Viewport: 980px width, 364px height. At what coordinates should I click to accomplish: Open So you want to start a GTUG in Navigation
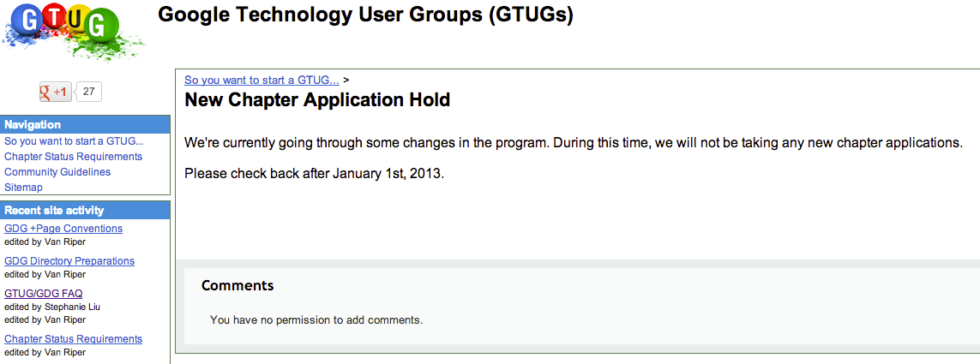click(x=74, y=141)
